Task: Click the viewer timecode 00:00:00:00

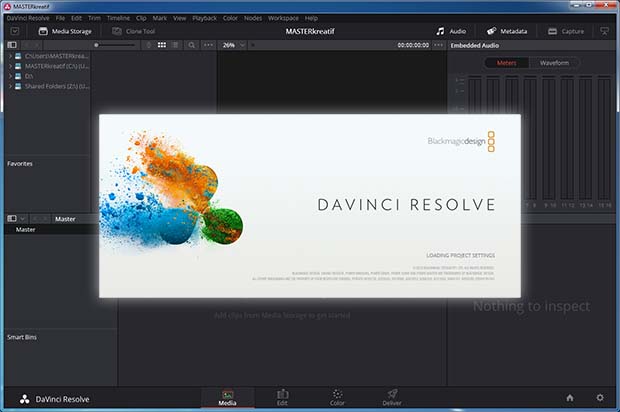Action: point(413,45)
